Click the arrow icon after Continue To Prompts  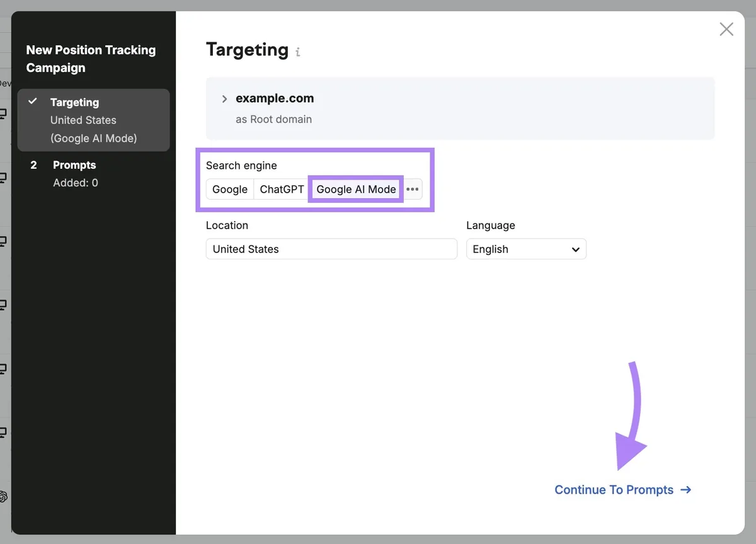(x=686, y=490)
